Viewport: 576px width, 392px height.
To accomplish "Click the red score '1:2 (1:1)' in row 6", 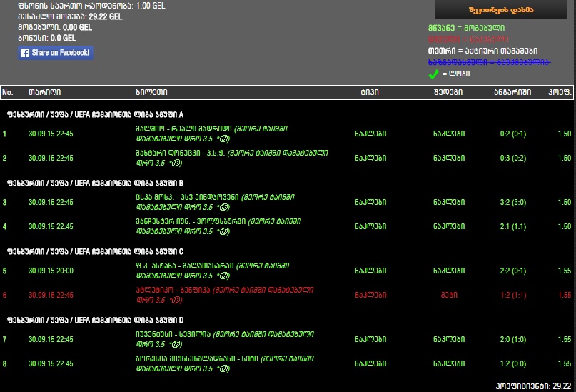I will point(512,296).
